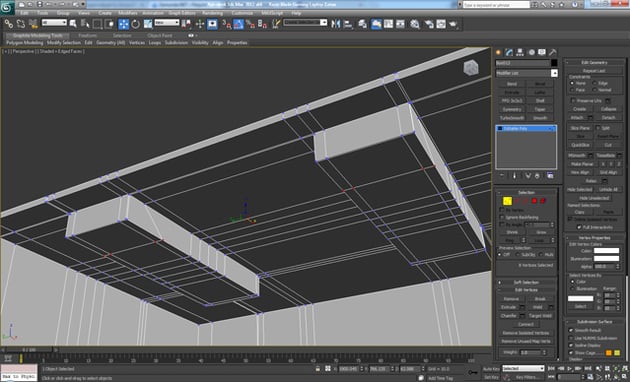This screenshot has width=630, height=382.
Task: Open the Modifiers menu
Action: [x=127, y=13]
